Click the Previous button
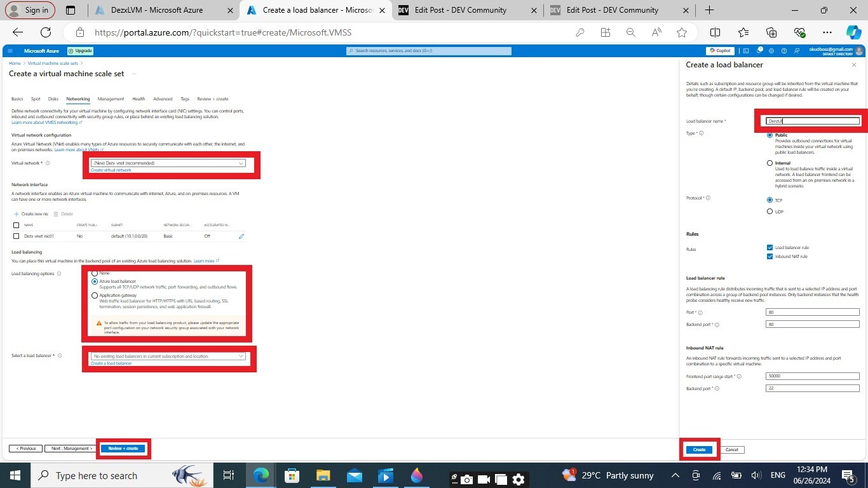 pos(26,449)
